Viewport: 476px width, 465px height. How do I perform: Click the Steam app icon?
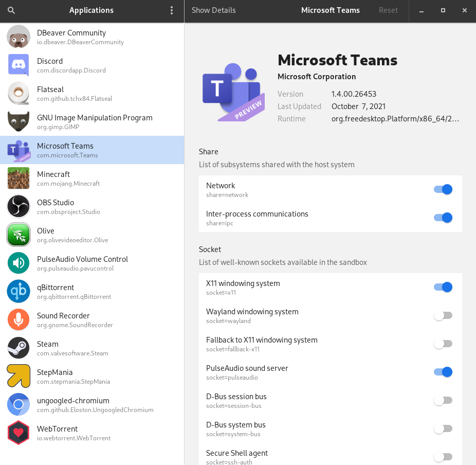(19, 348)
